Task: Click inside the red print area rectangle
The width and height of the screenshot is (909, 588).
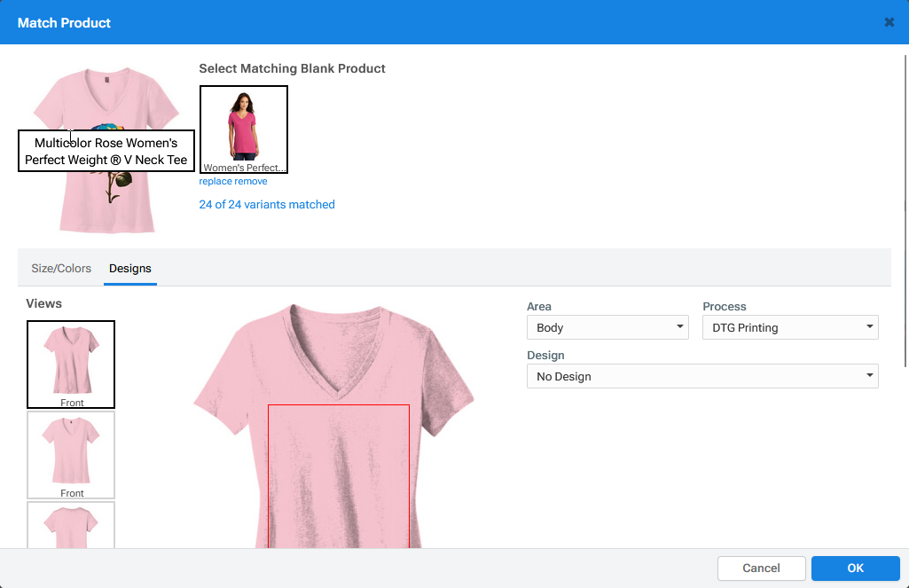Action: [x=339, y=475]
